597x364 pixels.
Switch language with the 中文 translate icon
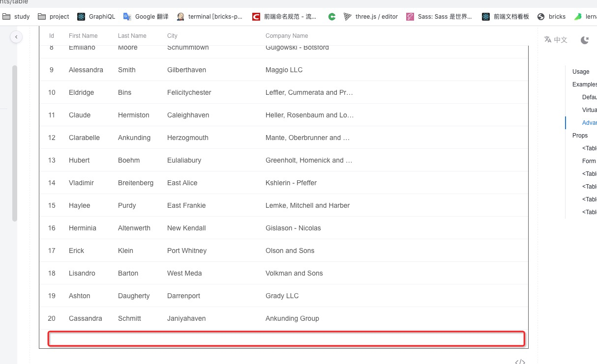click(556, 40)
